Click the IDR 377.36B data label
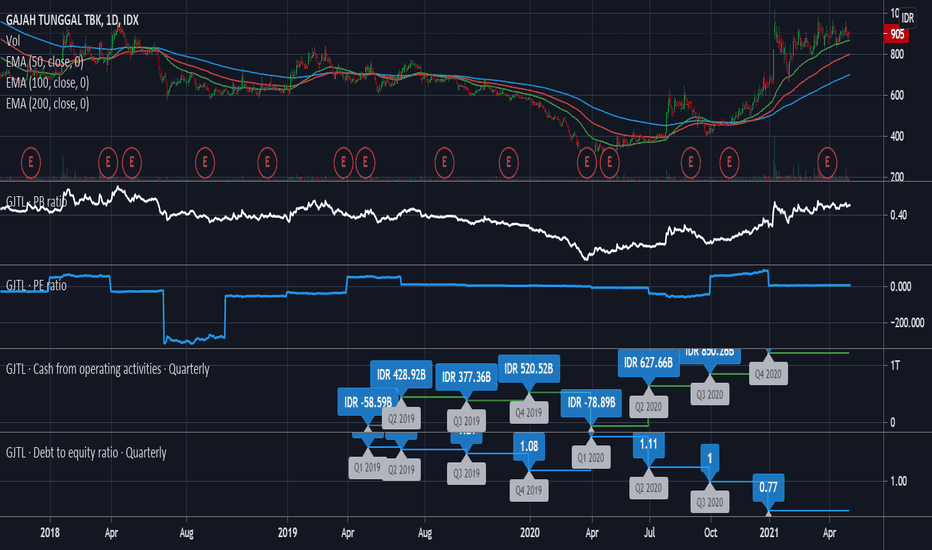The height and width of the screenshot is (550, 932). [x=467, y=377]
